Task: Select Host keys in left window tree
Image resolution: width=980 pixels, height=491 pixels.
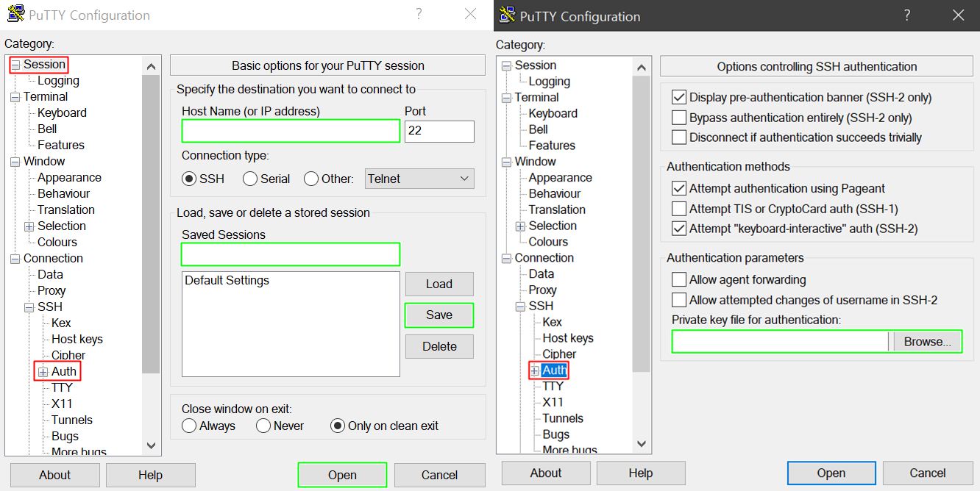Action: click(x=77, y=340)
